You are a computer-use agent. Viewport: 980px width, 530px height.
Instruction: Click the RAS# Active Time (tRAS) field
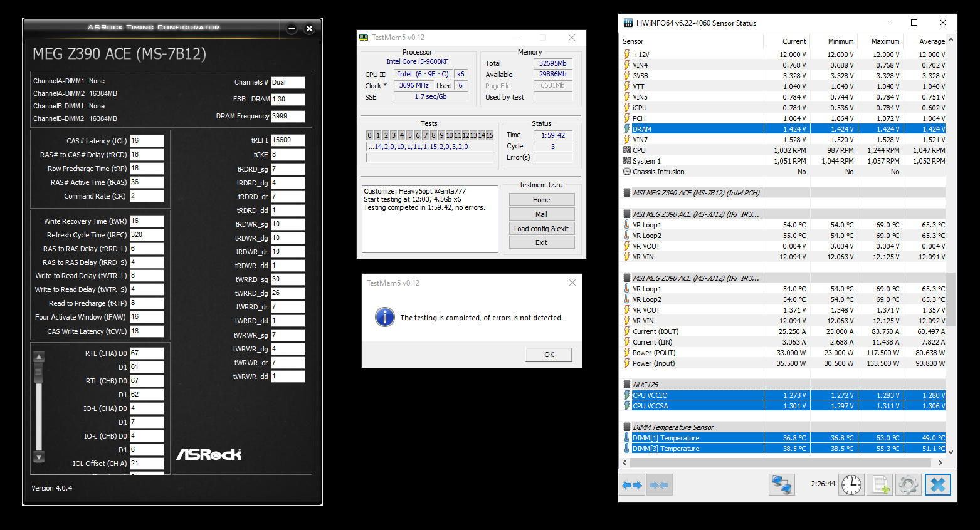click(x=147, y=182)
